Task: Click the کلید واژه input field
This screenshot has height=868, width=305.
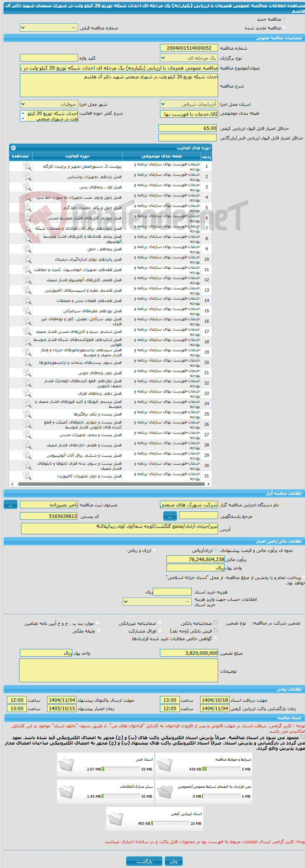Action: 49,58
